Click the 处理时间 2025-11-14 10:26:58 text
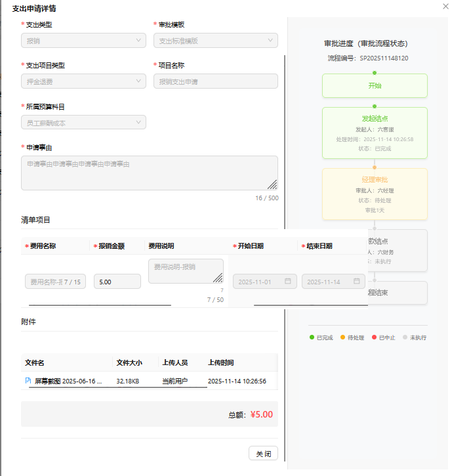This screenshot has width=450, height=476. pyautogui.click(x=375, y=139)
